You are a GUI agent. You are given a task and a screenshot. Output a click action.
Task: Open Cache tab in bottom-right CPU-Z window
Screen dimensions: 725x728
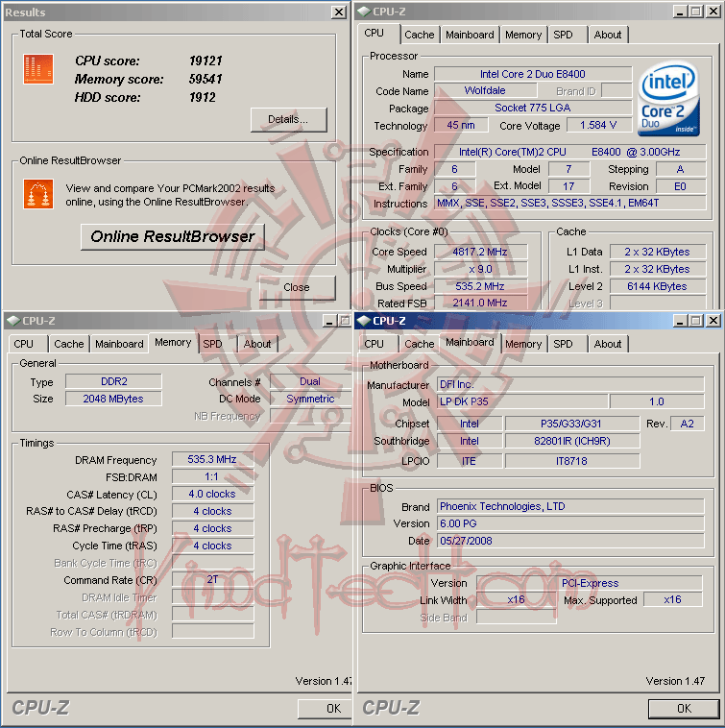tap(420, 344)
